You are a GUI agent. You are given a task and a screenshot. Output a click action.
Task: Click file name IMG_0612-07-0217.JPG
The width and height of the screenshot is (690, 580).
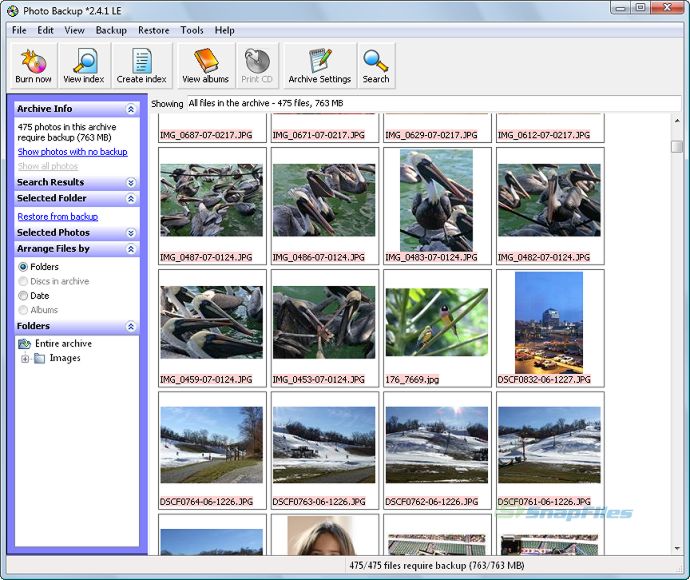pyautogui.click(x=544, y=135)
